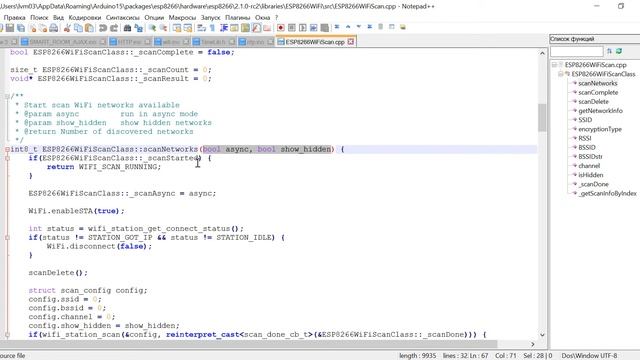Click the Redo toolbar icon
Viewport: 640px width, 360px height.
click(x=114, y=28)
